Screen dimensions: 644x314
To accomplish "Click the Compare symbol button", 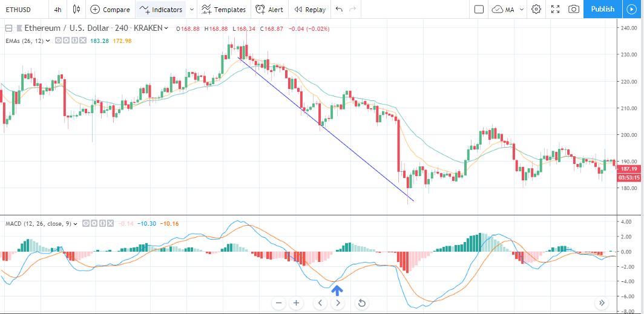I will (110, 9).
